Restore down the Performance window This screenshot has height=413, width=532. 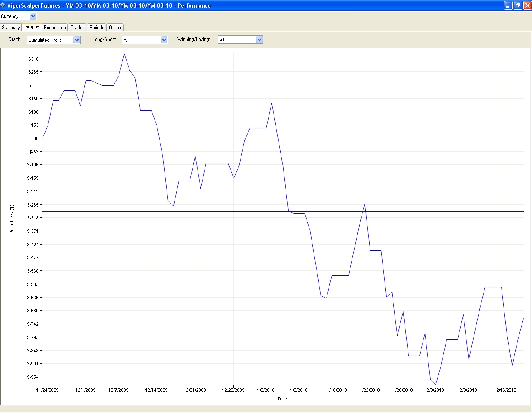coord(518,5)
